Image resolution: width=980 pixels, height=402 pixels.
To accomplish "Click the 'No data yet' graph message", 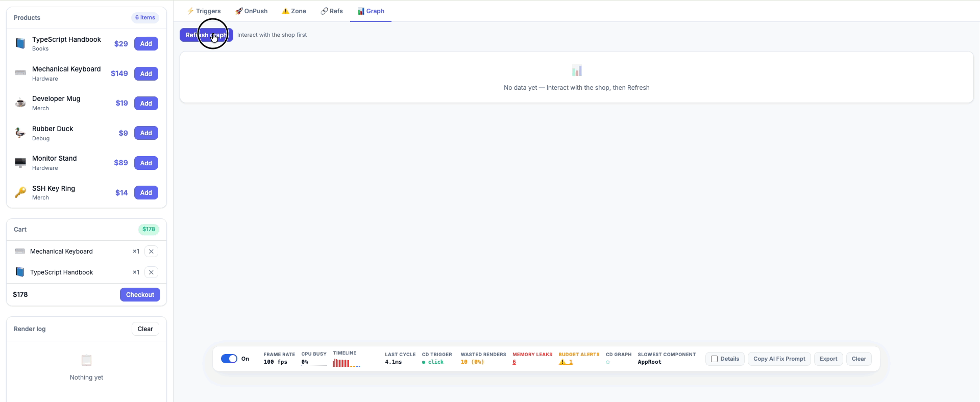I will 577,88.
